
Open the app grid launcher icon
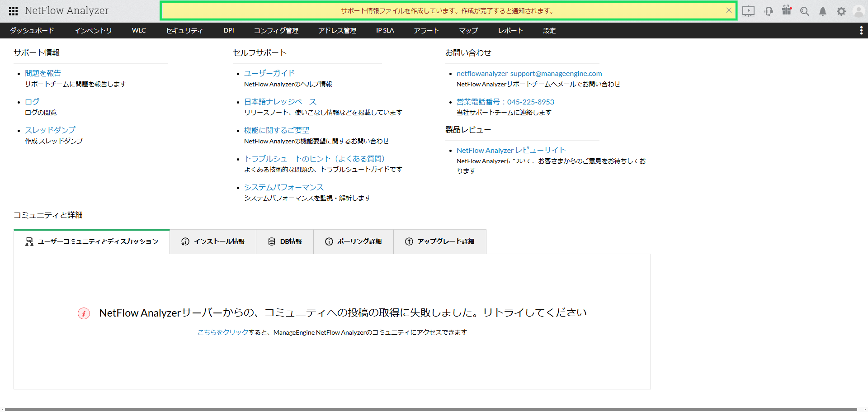14,11
